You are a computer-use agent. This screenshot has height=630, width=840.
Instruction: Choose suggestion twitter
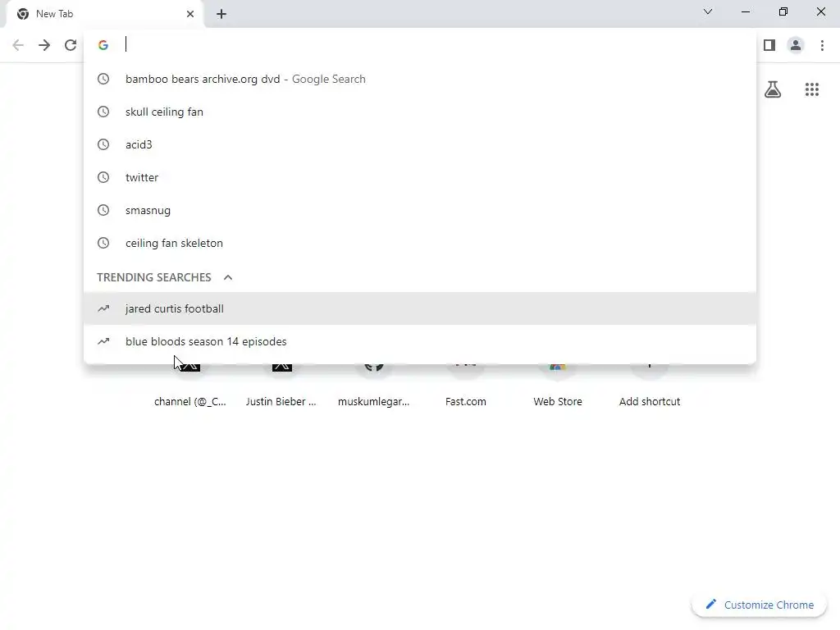coord(420,177)
